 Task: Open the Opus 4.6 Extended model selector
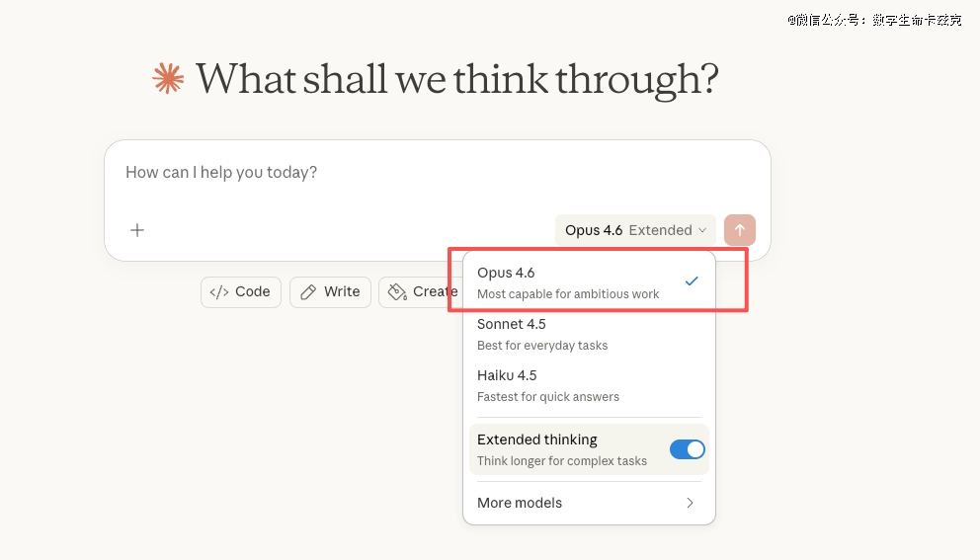635,230
